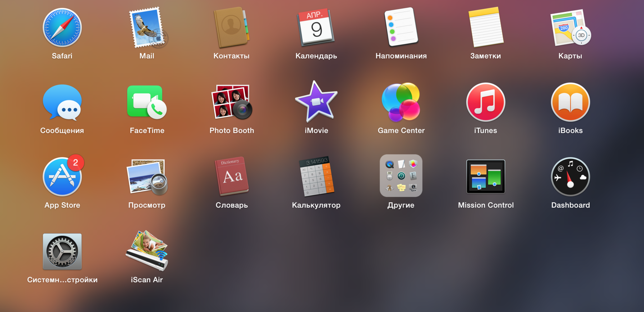Open the Заметки notepad icon

click(486, 28)
